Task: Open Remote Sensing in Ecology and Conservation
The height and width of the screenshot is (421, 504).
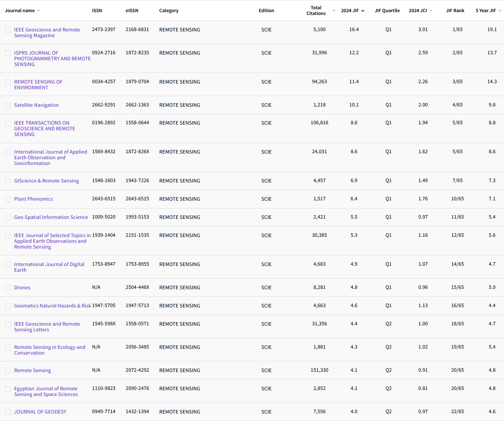Action: 50,350
